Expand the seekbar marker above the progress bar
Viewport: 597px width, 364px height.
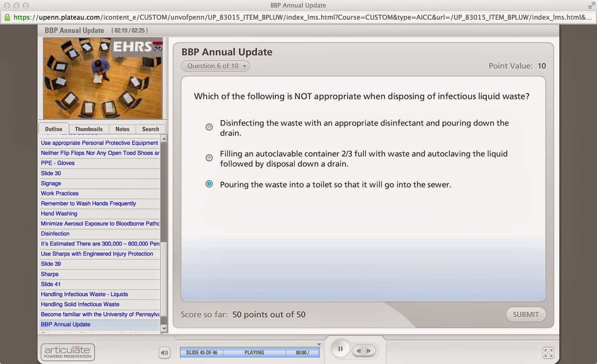point(319,344)
